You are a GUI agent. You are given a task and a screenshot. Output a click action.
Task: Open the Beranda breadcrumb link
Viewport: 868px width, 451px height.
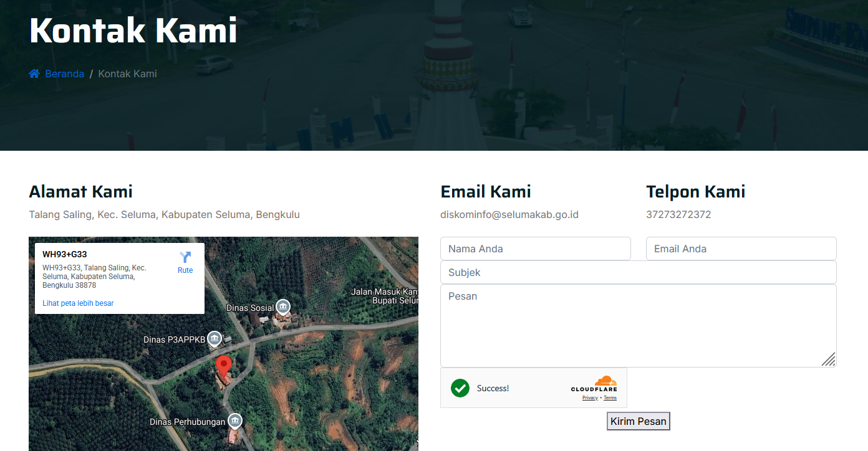point(64,74)
